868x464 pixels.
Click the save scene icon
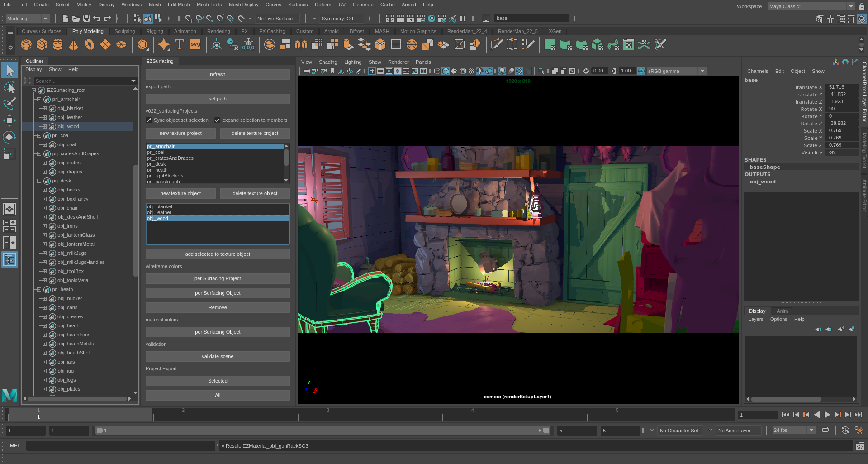(86, 19)
